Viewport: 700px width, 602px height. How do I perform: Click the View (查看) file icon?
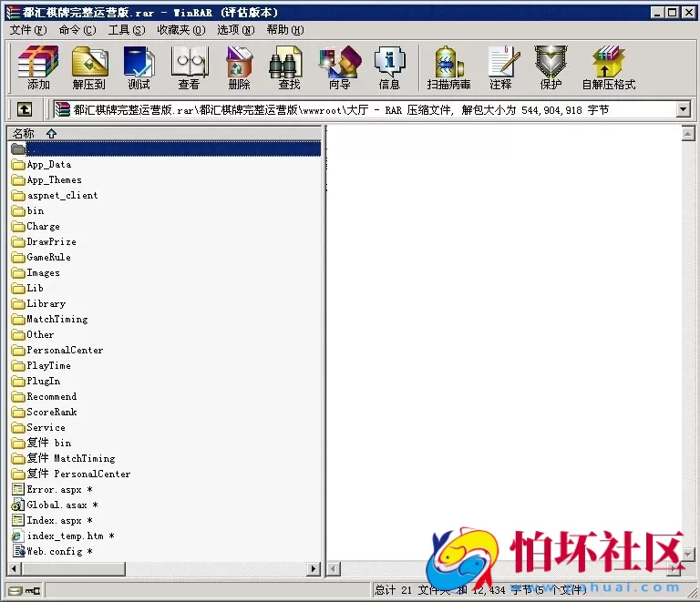click(189, 67)
